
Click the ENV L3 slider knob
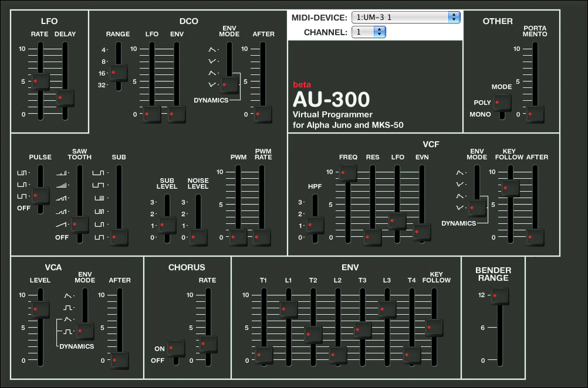click(x=387, y=309)
